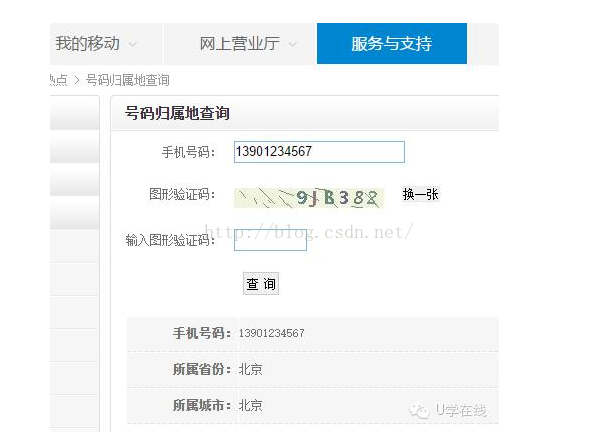Select the 所属省份 value 北京
599x443 pixels.
pos(251,370)
